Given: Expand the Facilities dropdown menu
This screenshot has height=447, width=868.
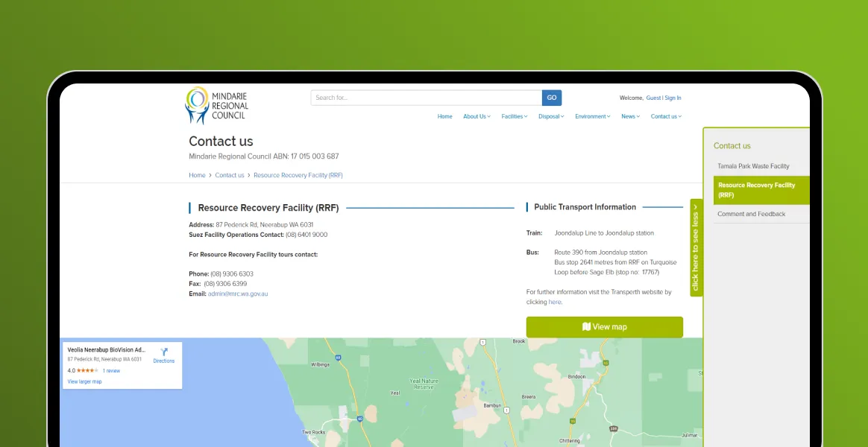Looking at the screenshot, I should (x=515, y=116).
